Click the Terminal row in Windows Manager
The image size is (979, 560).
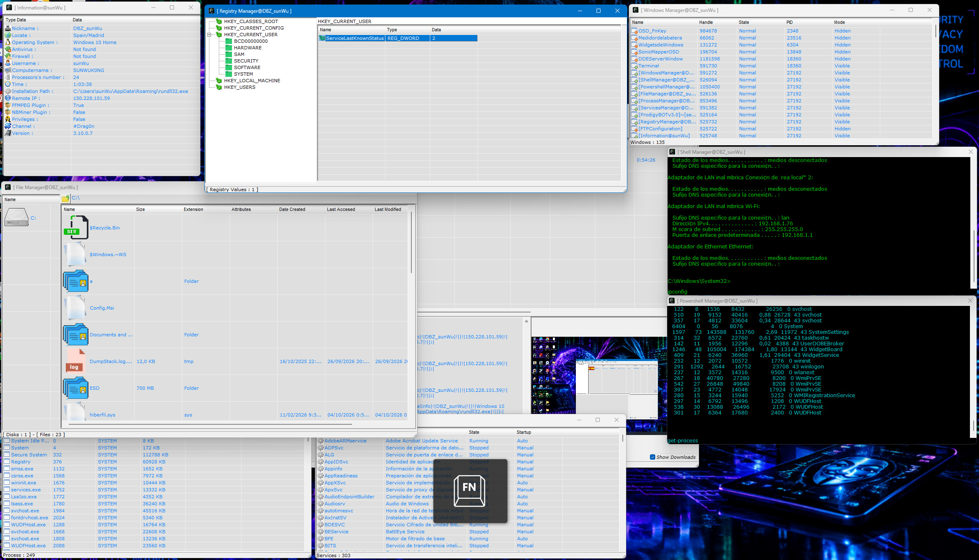coord(782,66)
